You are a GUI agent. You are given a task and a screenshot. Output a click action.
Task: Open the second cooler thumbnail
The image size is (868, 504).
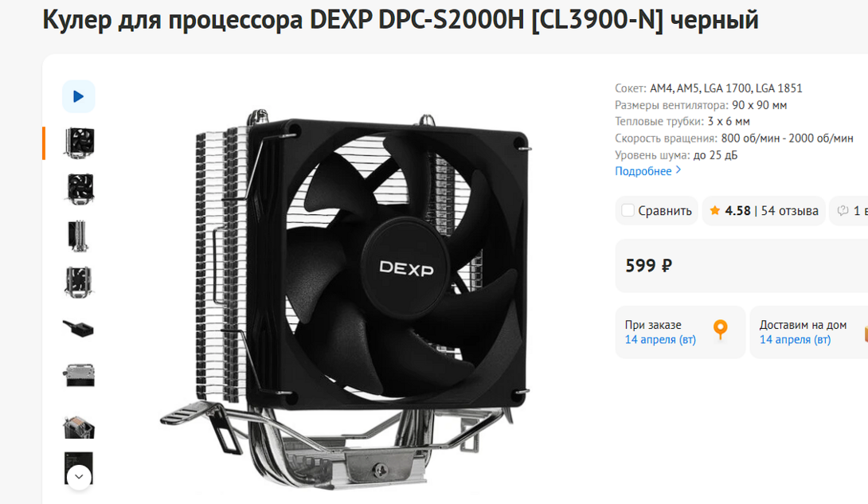click(80, 189)
